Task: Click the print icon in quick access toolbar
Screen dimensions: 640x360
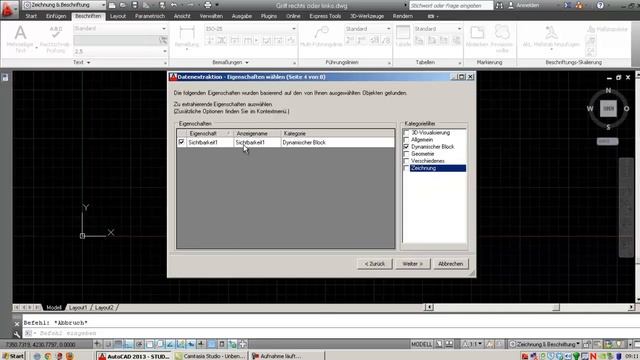Action: pyautogui.click(x=208, y=5)
